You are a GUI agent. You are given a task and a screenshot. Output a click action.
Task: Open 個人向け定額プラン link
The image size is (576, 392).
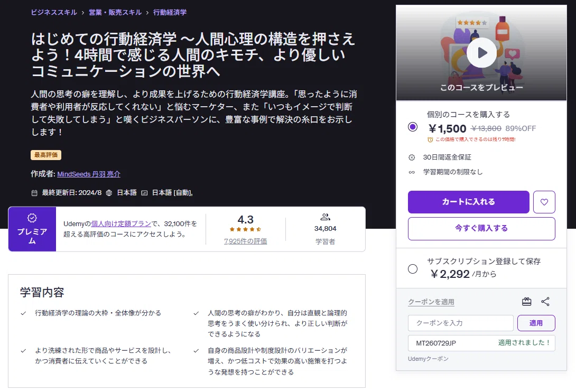(x=121, y=223)
